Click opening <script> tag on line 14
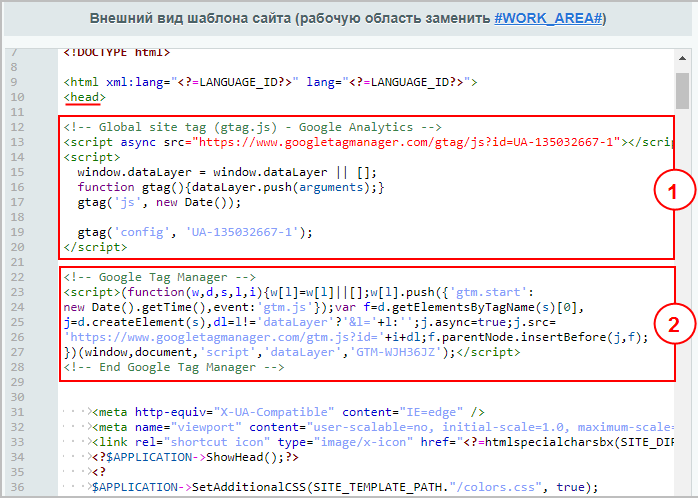This screenshot has width=698, height=498. (x=92, y=157)
